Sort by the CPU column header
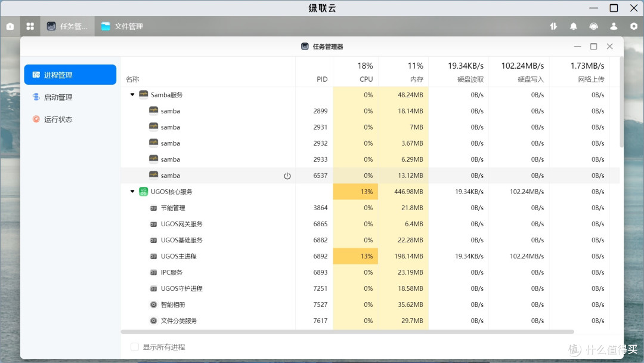 pyautogui.click(x=366, y=79)
